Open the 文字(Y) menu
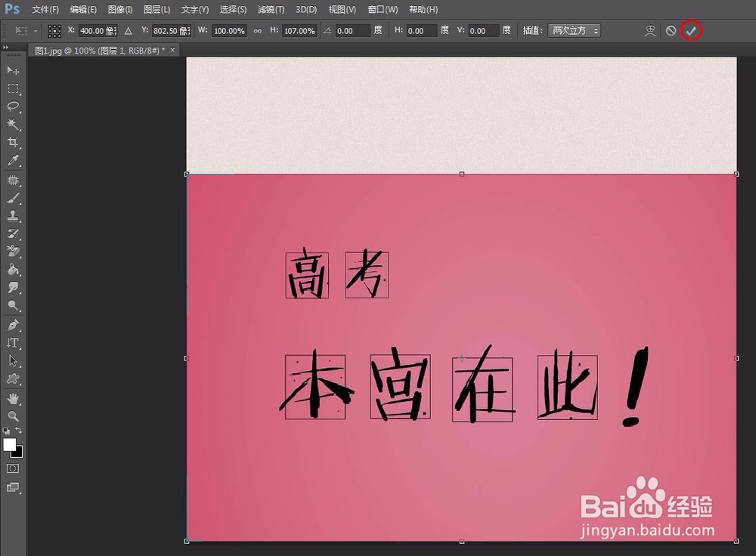This screenshot has width=756, height=556. coord(195,10)
